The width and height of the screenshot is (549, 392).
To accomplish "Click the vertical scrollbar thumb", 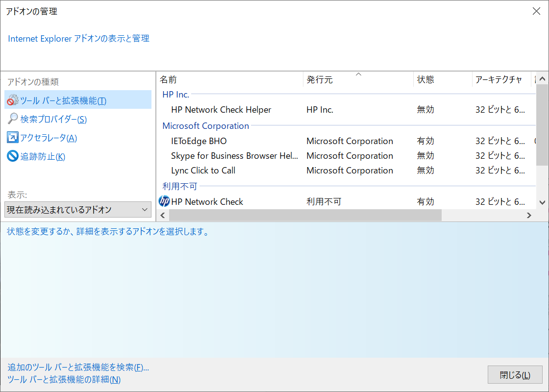I will coord(542,124).
